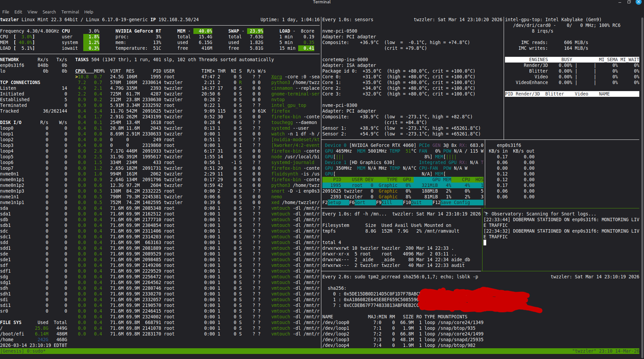
Task: Click the nvtop F12 Save Config button
Action: pyautogui.click(x=458, y=202)
